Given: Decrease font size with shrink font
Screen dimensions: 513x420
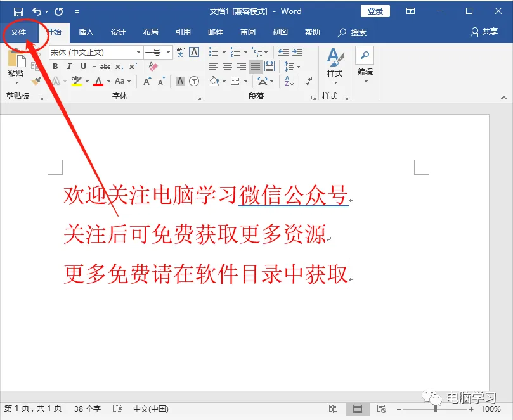Looking at the screenshot, I should pos(161,80).
